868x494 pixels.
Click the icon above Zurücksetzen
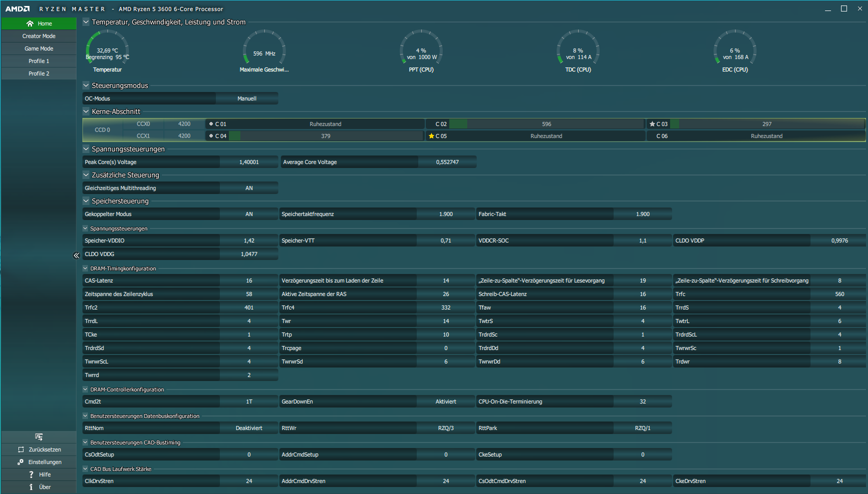[x=39, y=437]
